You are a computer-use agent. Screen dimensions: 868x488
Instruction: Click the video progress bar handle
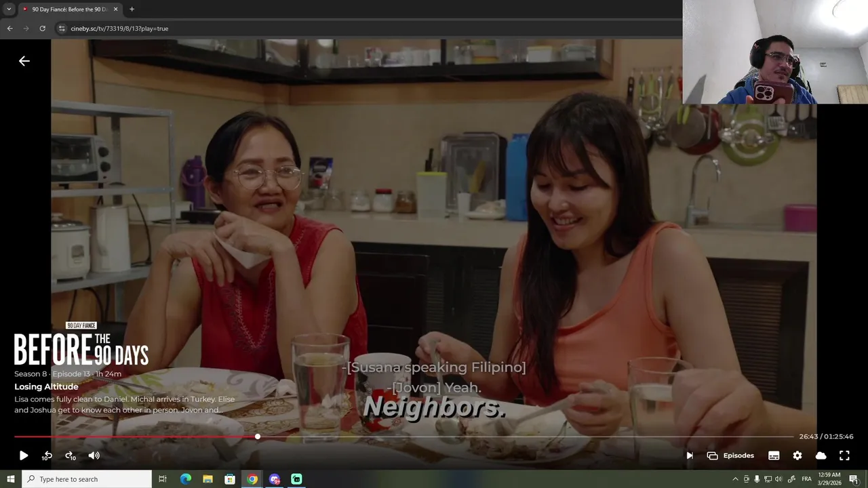[x=258, y=436]
